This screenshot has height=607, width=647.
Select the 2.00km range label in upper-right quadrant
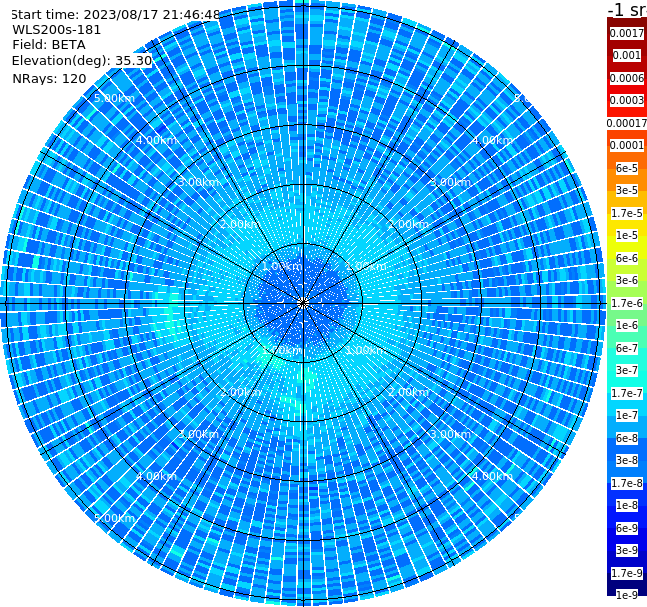pos(408,224)
